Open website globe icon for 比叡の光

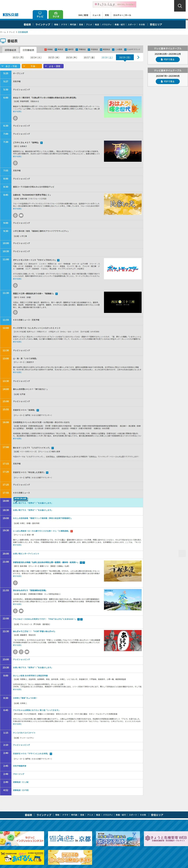pyautogui.click(x=15, y=215)
